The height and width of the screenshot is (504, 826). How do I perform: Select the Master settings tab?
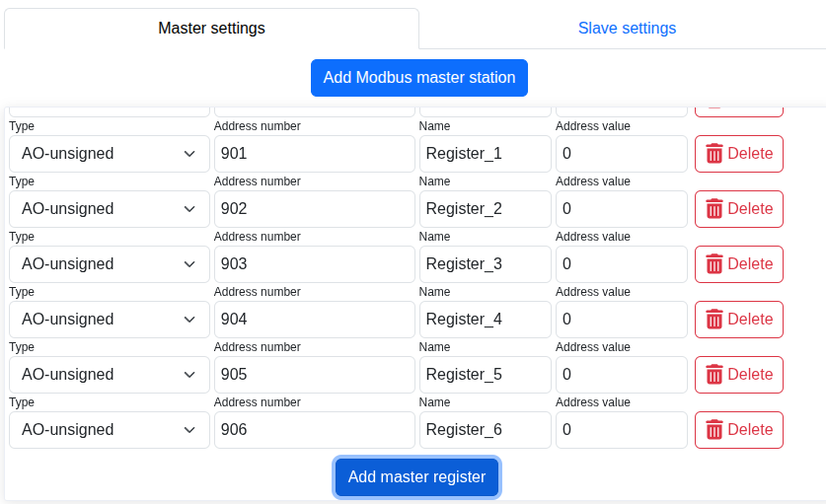point(211,28)
